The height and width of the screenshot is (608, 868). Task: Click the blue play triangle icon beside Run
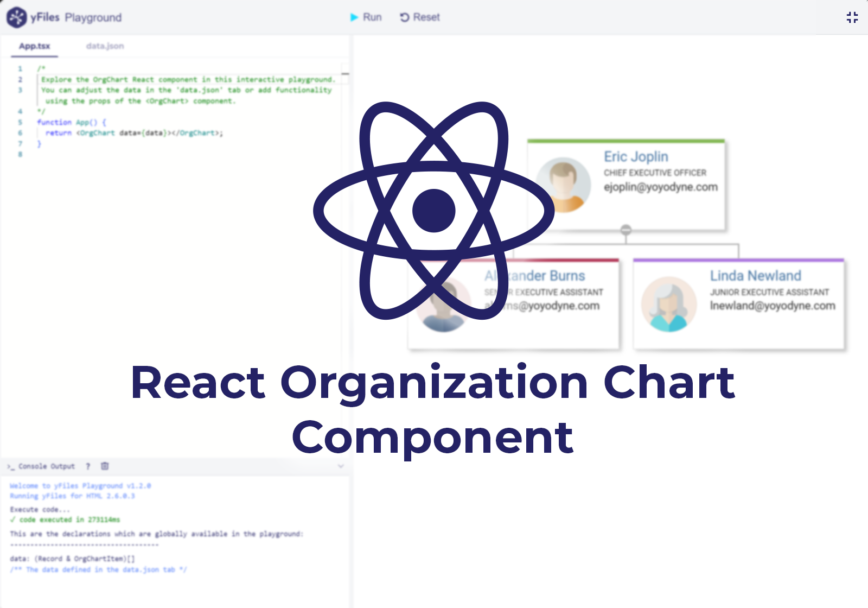point(354,17)
